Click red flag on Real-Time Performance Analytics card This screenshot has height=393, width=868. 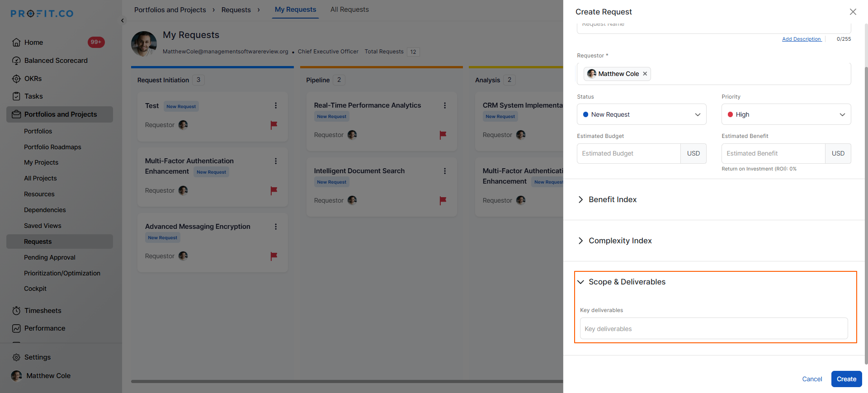point(443,135)
